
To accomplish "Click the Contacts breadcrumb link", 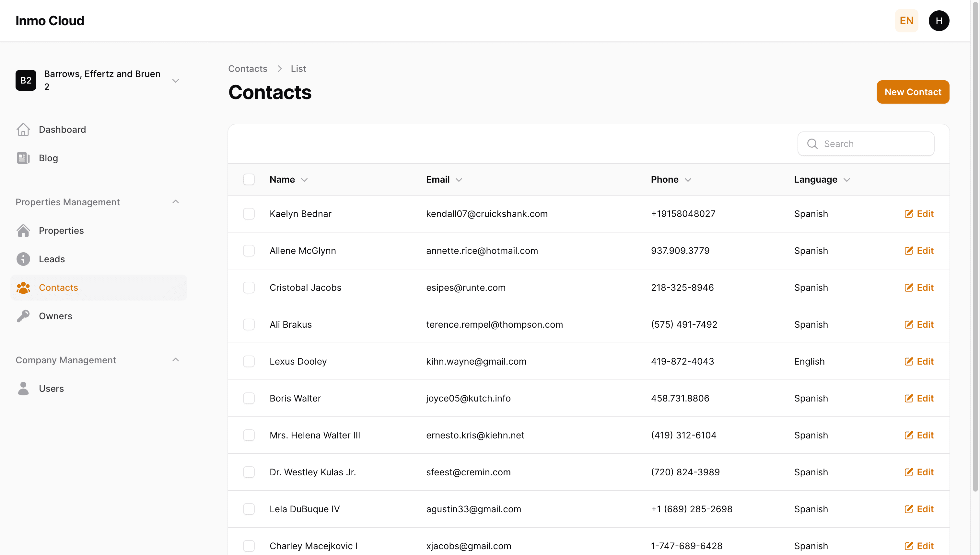I will (x=248, y=69).
